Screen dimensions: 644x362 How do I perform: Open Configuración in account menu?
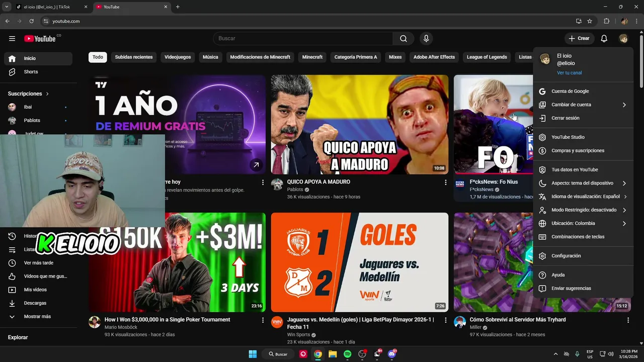pos(583,256)
